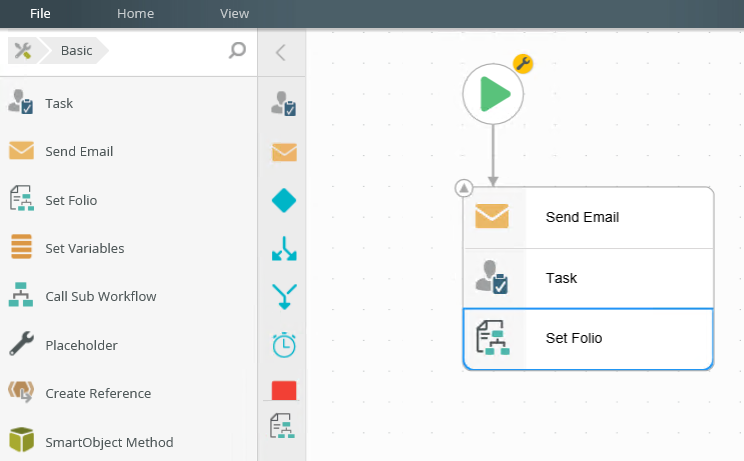Select Send Email step on canvas

588,217
